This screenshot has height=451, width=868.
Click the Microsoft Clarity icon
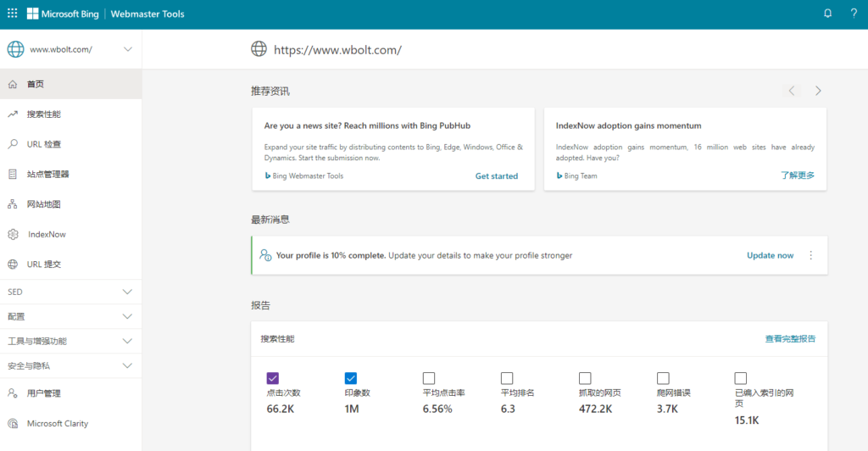coord(13,423)
